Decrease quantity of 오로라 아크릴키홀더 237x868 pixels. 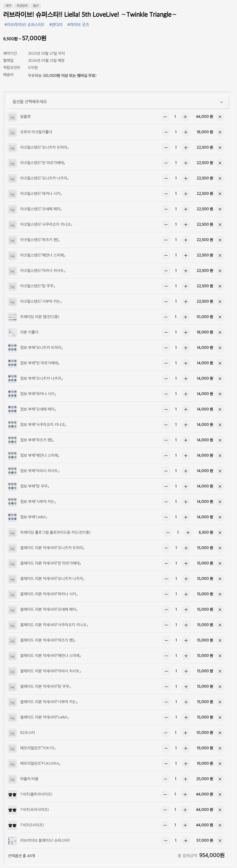click(165, 132)
